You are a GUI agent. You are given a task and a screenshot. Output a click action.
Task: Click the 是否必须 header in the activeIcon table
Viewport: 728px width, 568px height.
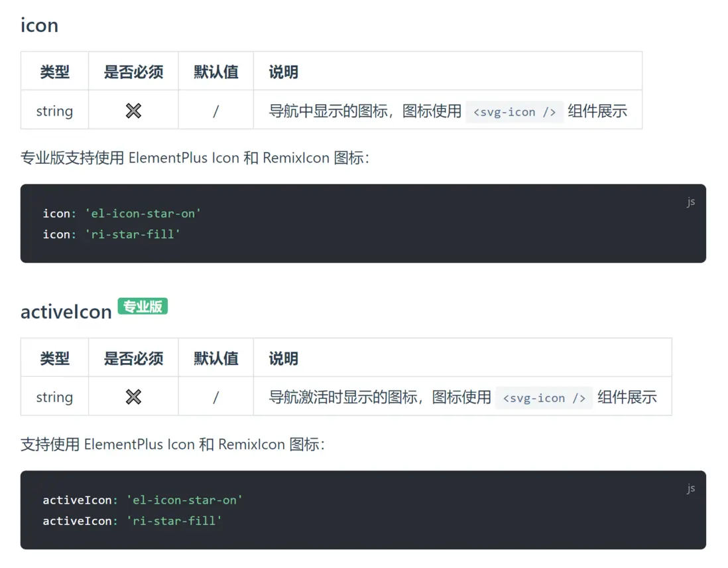(x=133, y=358)
